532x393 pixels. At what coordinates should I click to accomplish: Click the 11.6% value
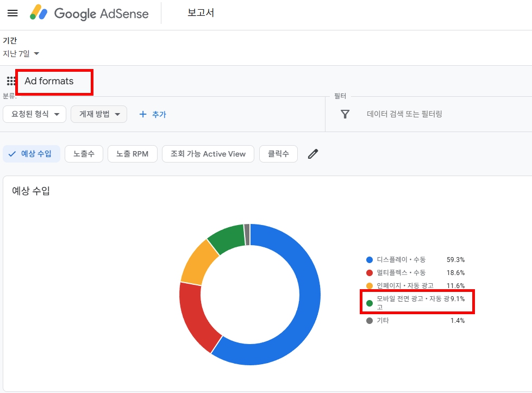coord(455,285)
